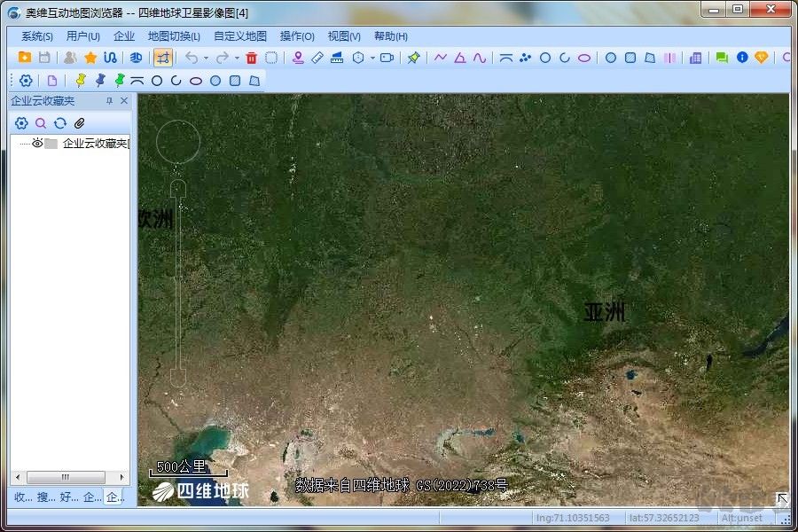Unpin the 企业云收藏夹 panel auto-hide pin

point(110,100)
